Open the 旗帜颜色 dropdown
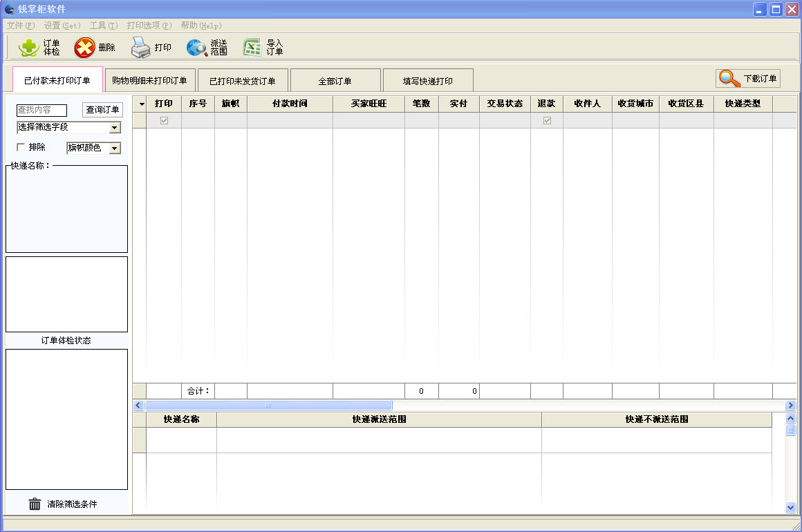The height and width of the screenshot is (532, 802). pos(115,149)
